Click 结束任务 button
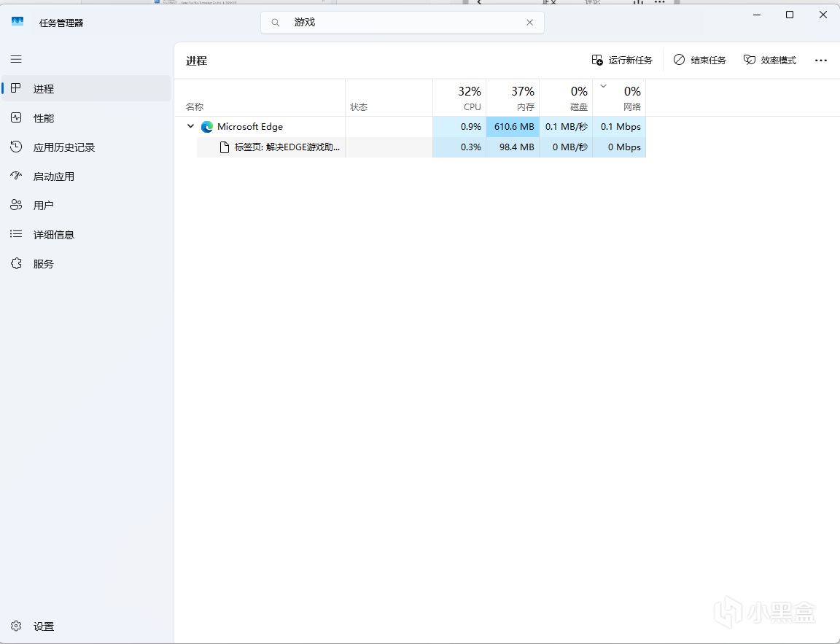 tap(700, 60)
